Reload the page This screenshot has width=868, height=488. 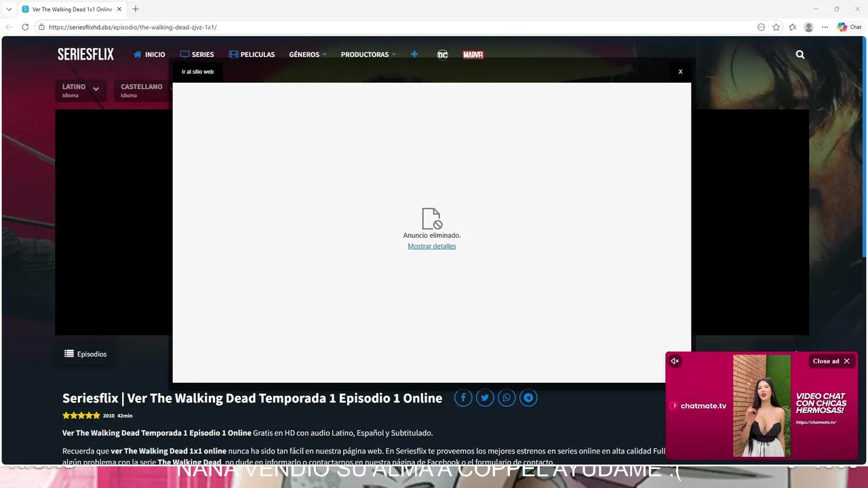[25, 27]
